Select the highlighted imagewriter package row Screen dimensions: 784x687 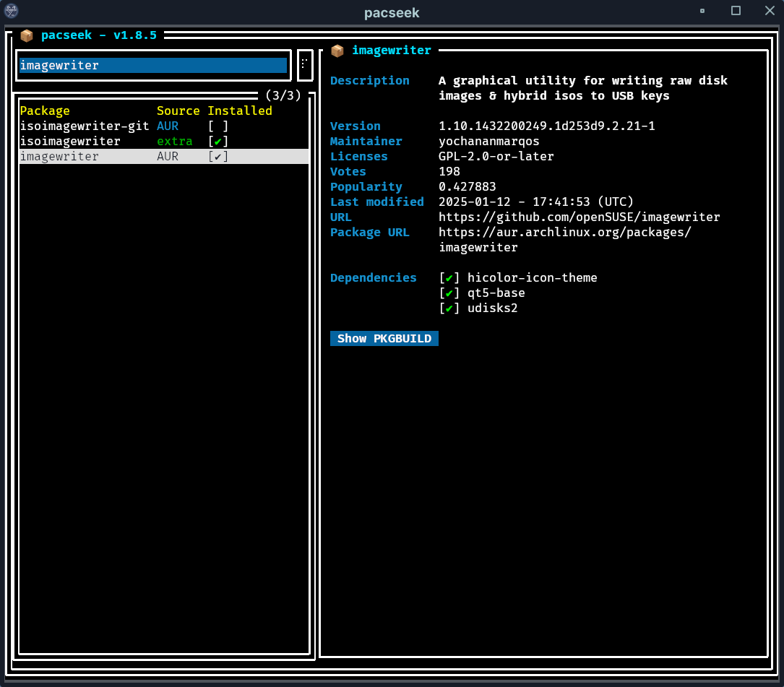(164, 157)
